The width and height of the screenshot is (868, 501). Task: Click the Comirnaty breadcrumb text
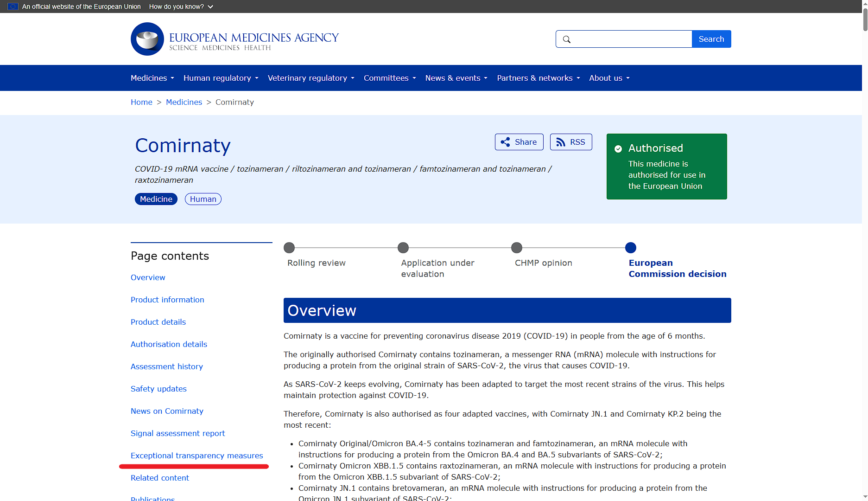(234, 102)
